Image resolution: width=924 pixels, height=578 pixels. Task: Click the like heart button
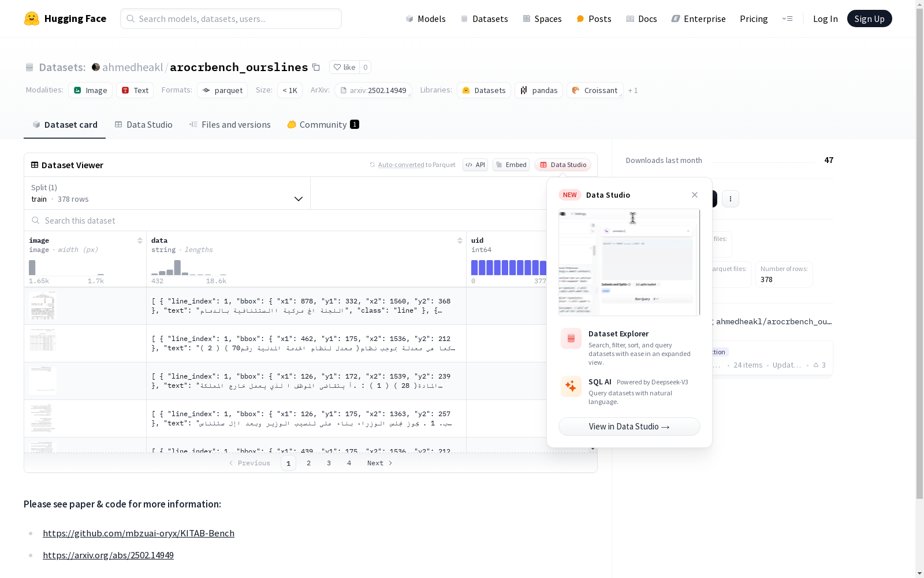point(344,67)
